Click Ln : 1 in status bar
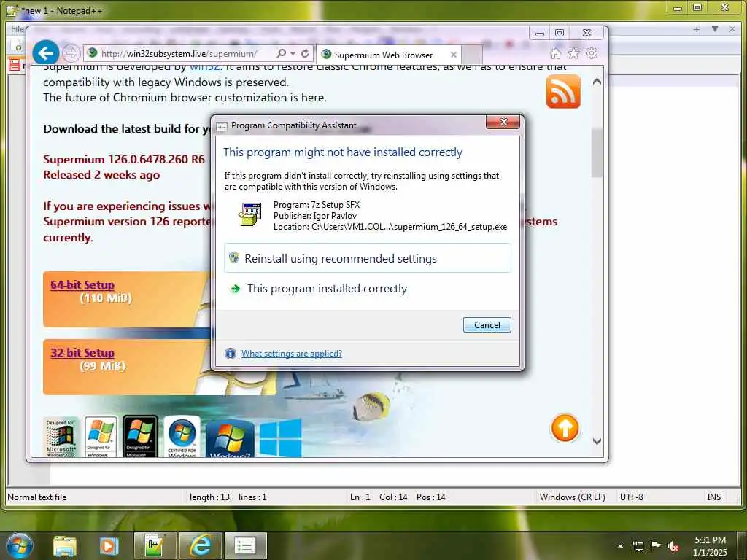The width and height of the screenshot is (747, 560). 360,497
